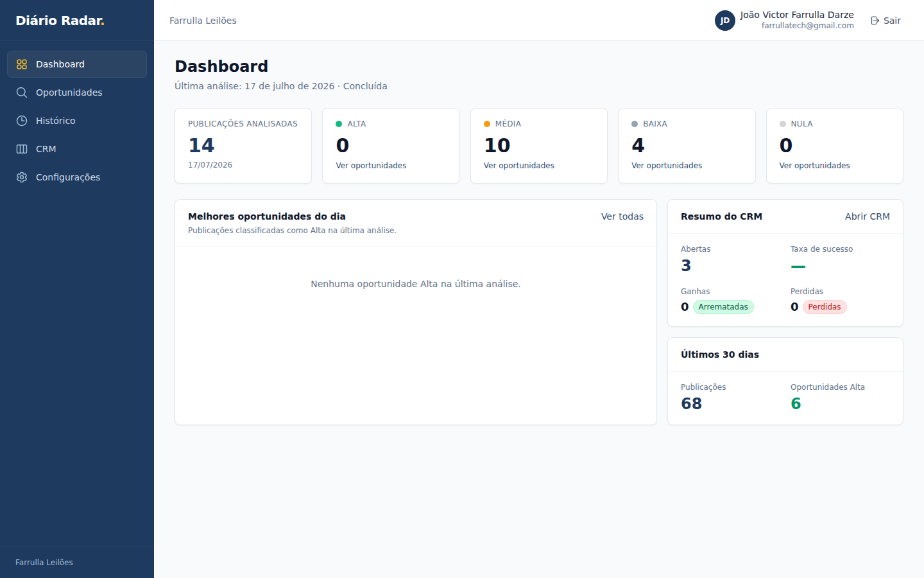This screenshot has height=578, width=924.
Task: Click the MÉDIA count 10
Action: pyautogui.click(x=497, y=145)
